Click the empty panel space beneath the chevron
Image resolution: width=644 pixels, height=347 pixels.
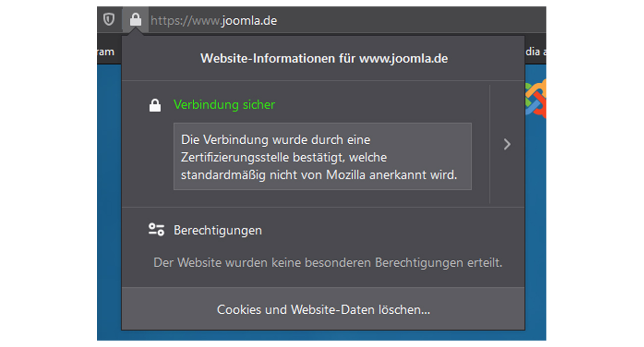[x=507, y=183]
